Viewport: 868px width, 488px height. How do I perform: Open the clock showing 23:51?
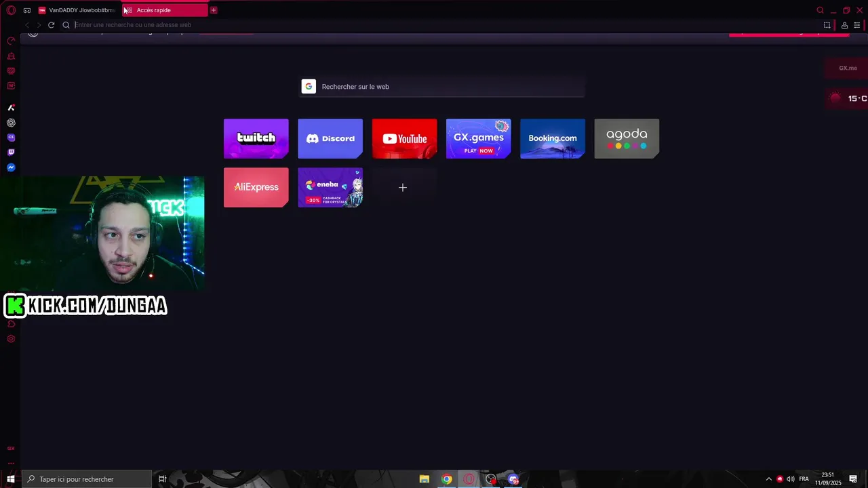click(828, 479)
